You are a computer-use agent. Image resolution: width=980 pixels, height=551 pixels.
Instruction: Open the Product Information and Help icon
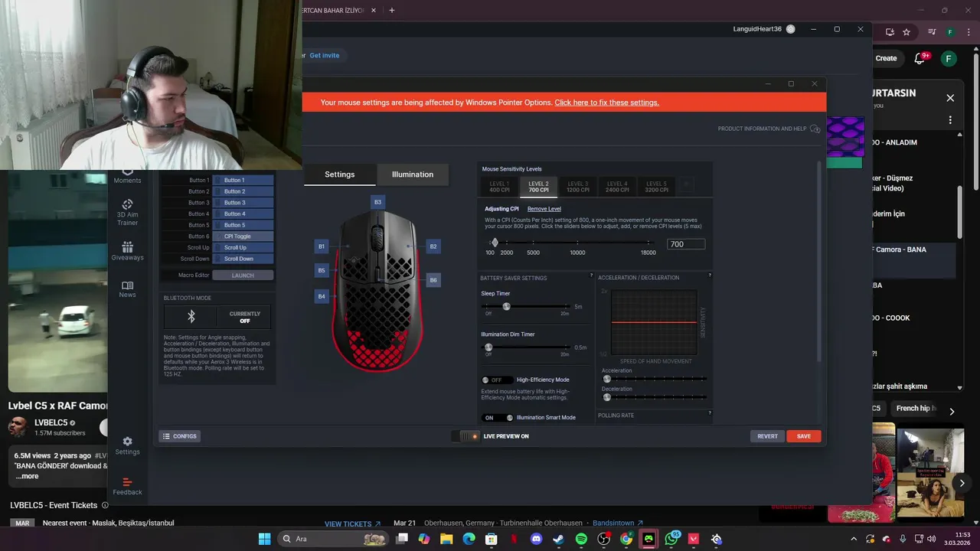coord(815,129)
